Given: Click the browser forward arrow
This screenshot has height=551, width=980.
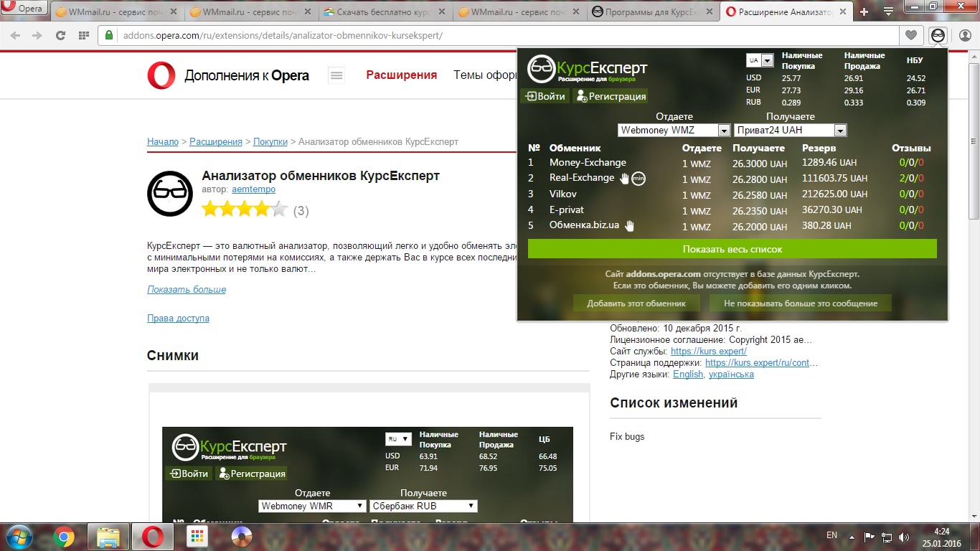Looking at the screenshot, I should point(37,35).
